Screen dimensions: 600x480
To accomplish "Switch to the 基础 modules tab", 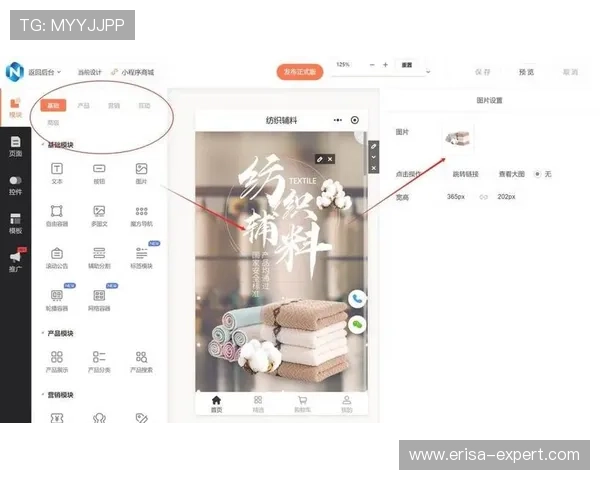I will pos(53,105).
